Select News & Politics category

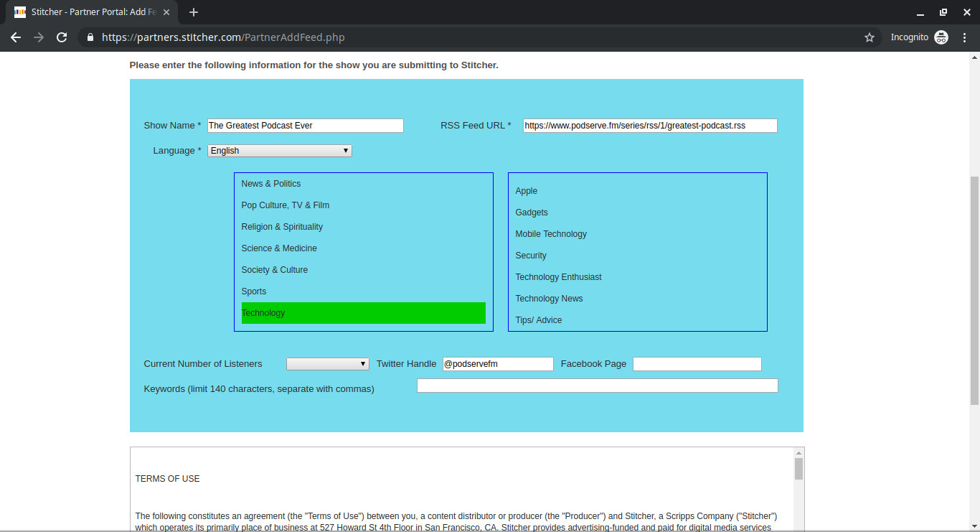[x=364, y=184]
